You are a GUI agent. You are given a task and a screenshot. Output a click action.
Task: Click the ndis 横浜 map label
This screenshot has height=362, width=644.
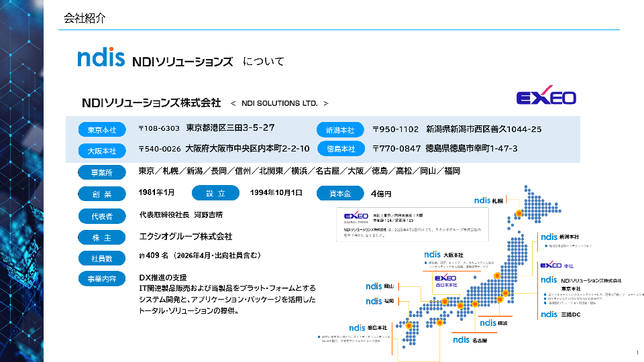click(494, 323)
